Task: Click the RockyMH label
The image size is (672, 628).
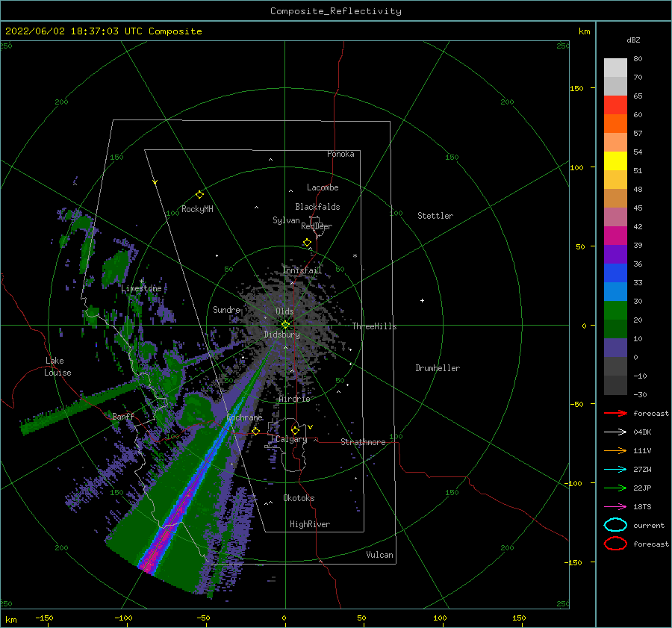Action: click(197, 209)
